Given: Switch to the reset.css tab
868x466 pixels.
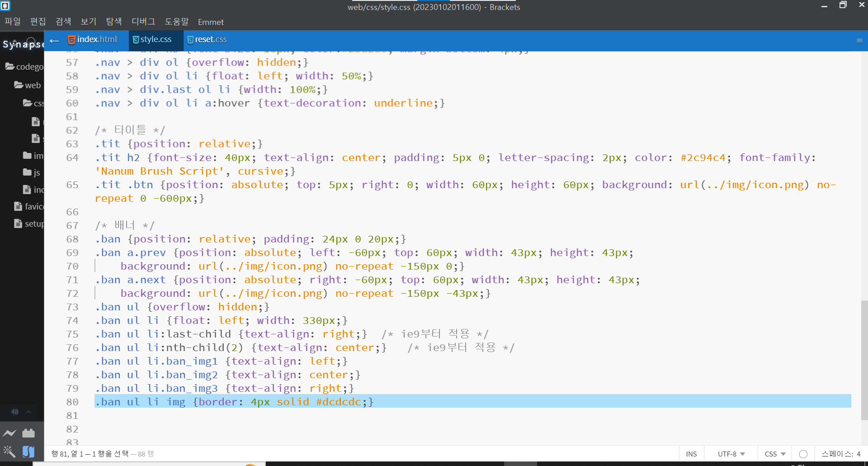Looking at the screenshot, I should tap(207, 40).
